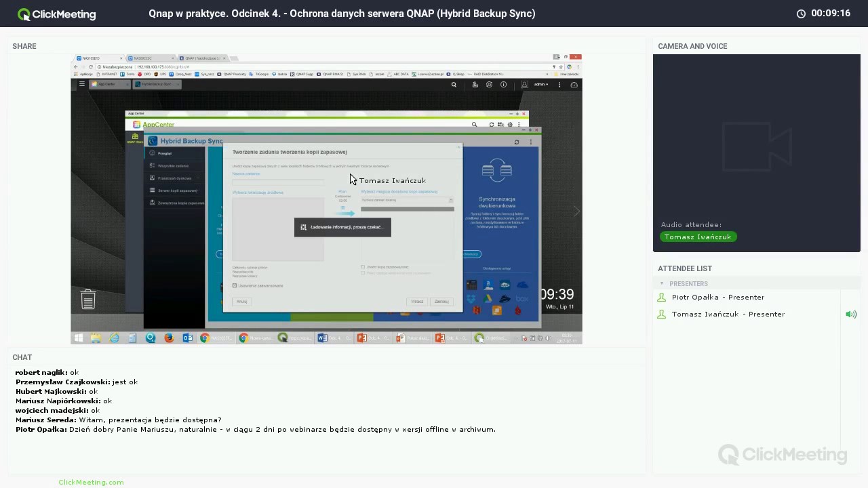Click the QTS user profile icon
Image resolution: width=868 pixels, height=488 pixels.
524,85
